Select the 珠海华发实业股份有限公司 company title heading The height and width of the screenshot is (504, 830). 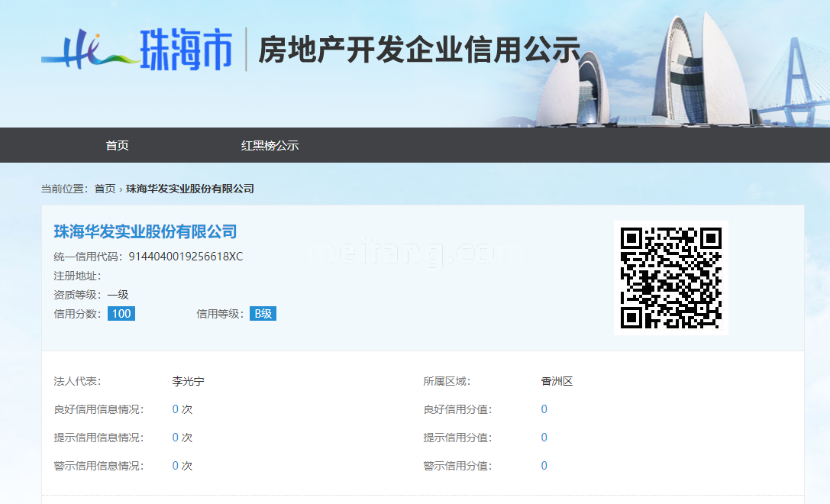point(145,231)
